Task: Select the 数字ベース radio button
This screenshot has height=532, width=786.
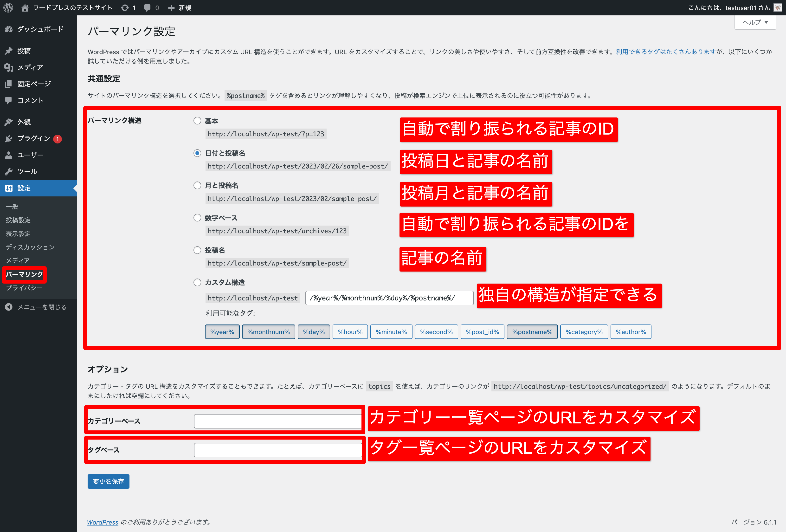Action: coord(197,218)
